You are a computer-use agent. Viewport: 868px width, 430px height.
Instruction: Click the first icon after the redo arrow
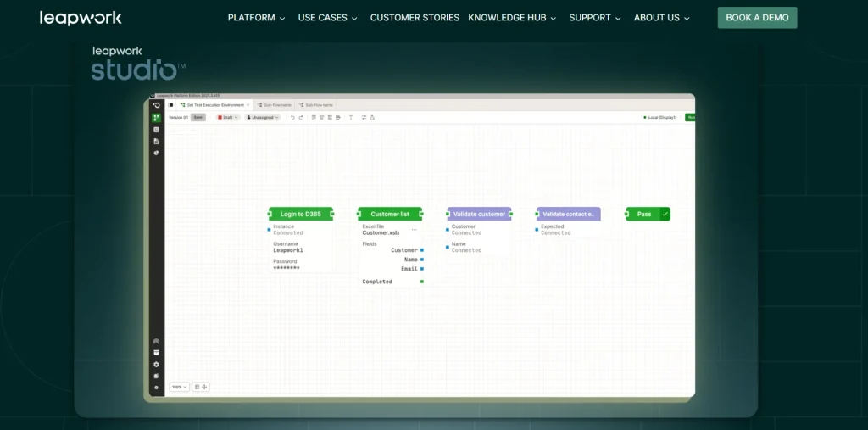tap(314, 118)
